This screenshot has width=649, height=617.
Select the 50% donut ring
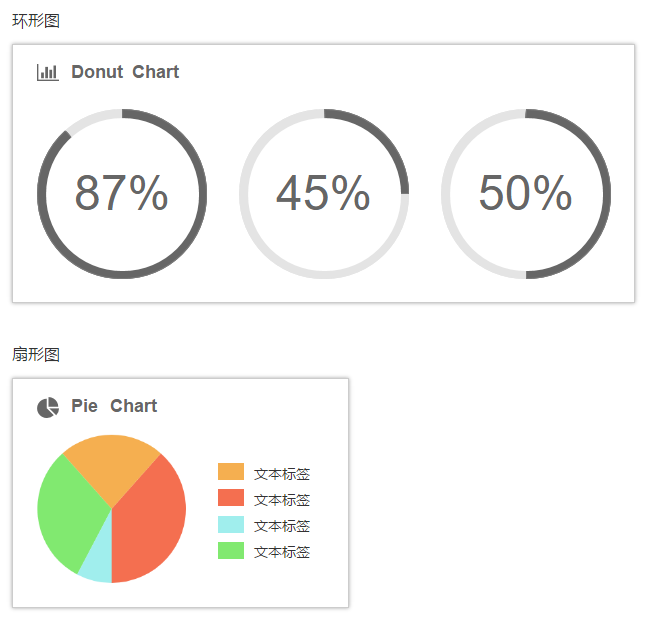606,194
